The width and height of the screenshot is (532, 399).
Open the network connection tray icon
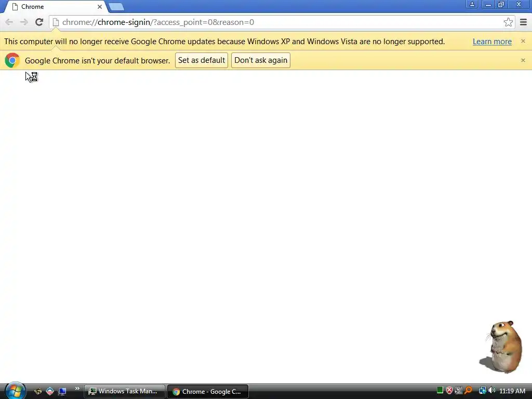pos(482,391)
